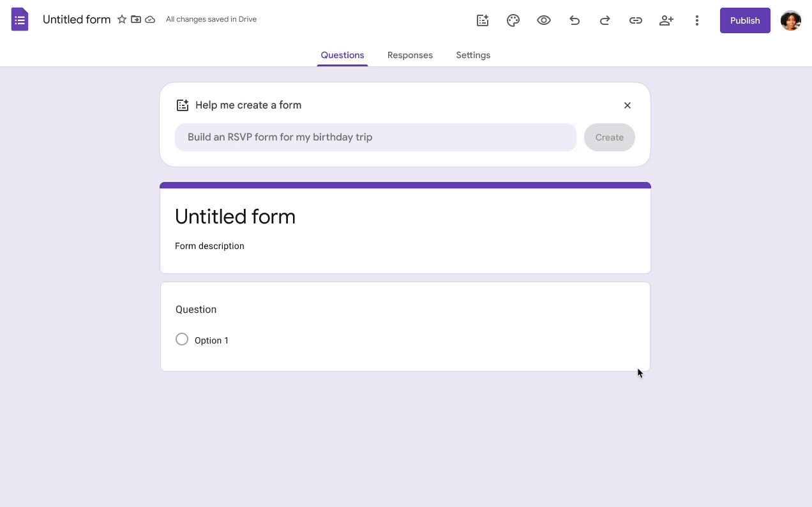The image size is (812, 507).
Task: Focus the RSVP form prompt field
Action: pyautogui.click(x=375, y=137)
